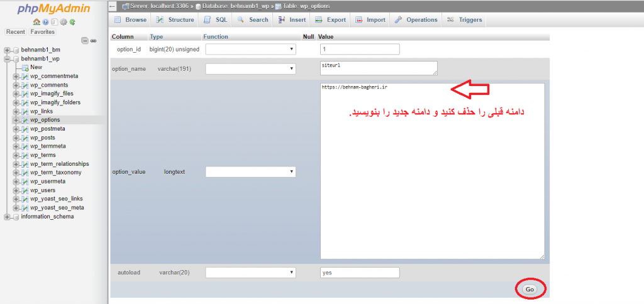Click Database: behnamb1_wp breadcrumb link
Viewport: 644px width, 304px height.
coord(236,6)
